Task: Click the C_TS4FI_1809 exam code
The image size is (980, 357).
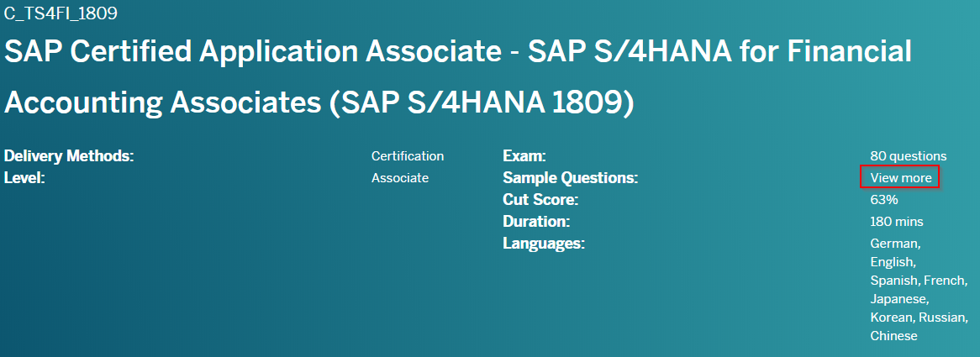Action: [x=61, y=13]
